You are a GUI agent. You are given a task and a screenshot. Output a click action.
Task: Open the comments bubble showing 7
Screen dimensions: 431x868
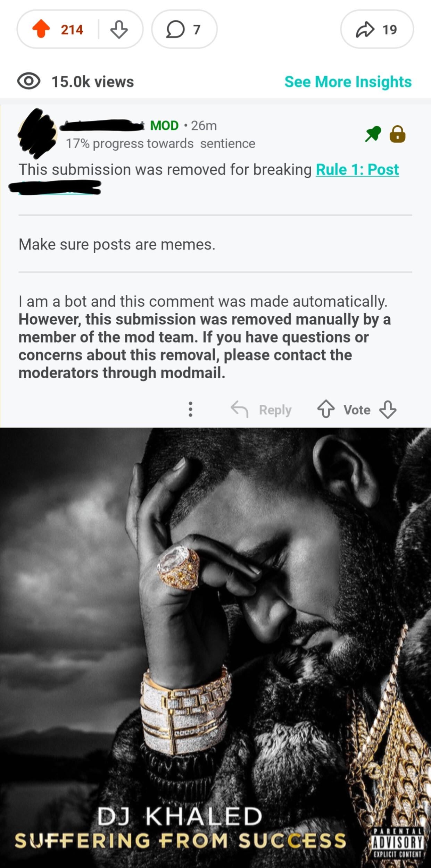184,29
